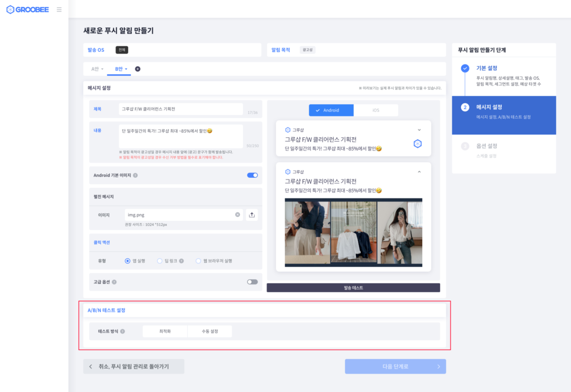The height and width of the screenshot is (392, 571).
Task: Click the 전체 OS tag
Action: click(x=122, y=50)
